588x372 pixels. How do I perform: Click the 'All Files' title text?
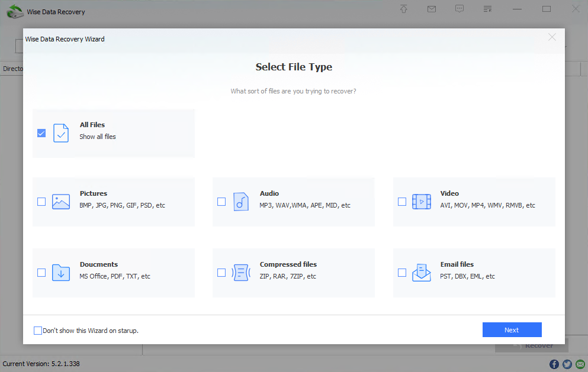(x=92, y=125)
